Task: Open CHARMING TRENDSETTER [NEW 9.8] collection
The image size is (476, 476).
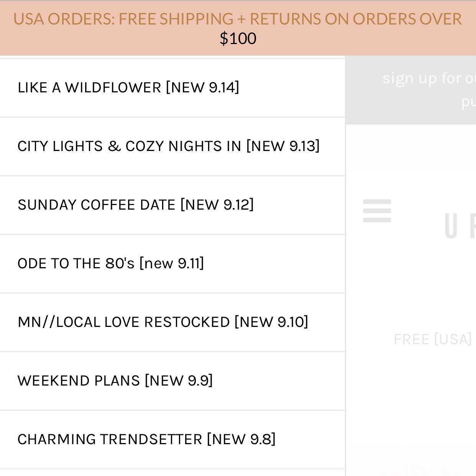Action: (x=146, y=440)
